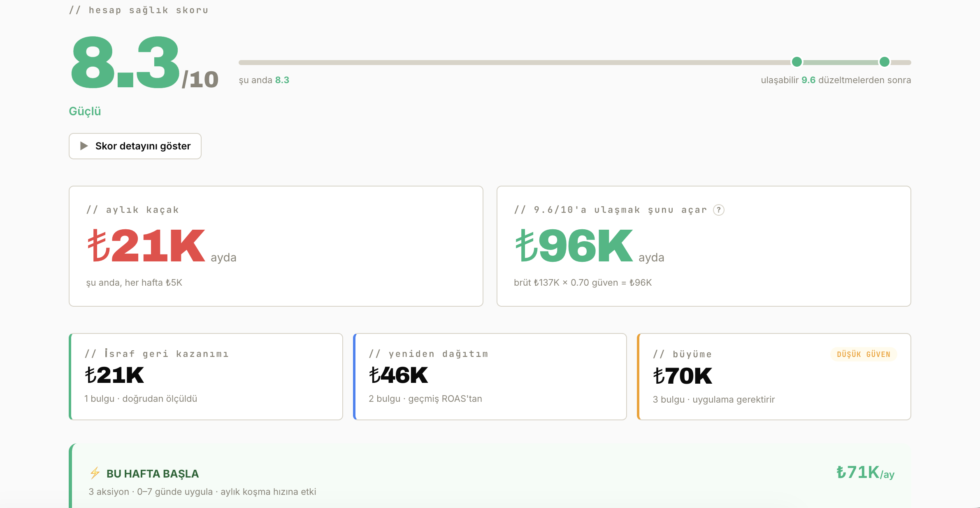Click the current score 8.3 slider dot
The height and width of the screenshot is (508, 980).
click(x=797, y=62)
